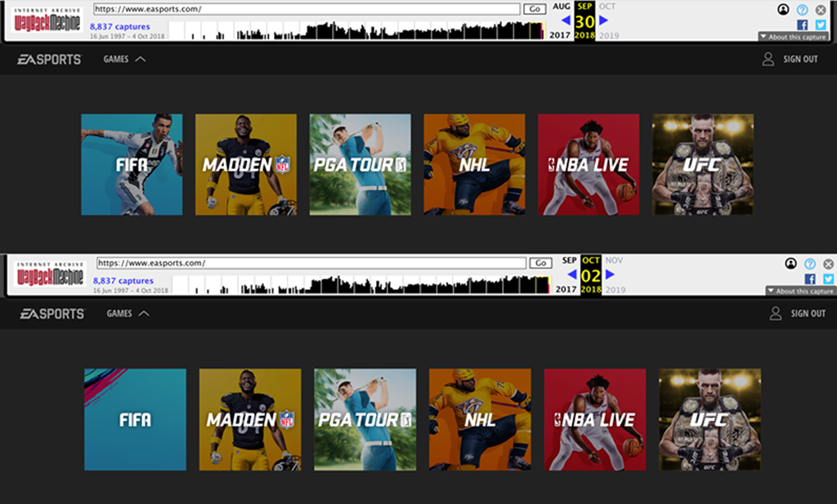Click the EA Sports logo in the bottom capture
Viewport: 837px width, 504px height.
(x=52, y=314)
